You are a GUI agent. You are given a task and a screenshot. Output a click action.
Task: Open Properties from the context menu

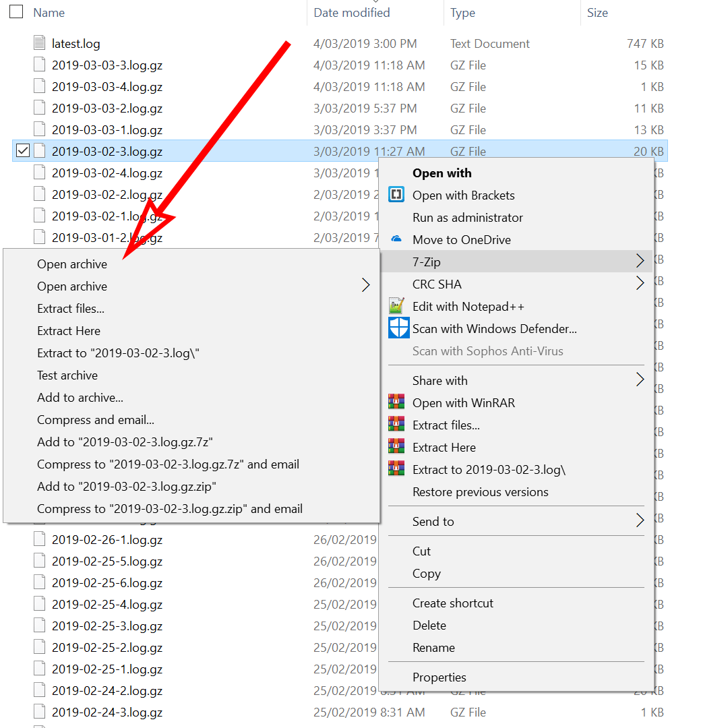[441, 677]
